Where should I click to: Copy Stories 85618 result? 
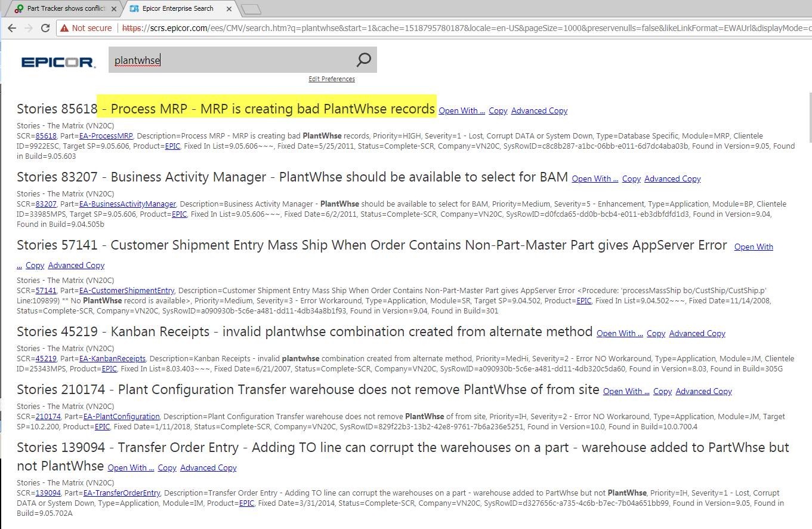(x=498, y=110)
